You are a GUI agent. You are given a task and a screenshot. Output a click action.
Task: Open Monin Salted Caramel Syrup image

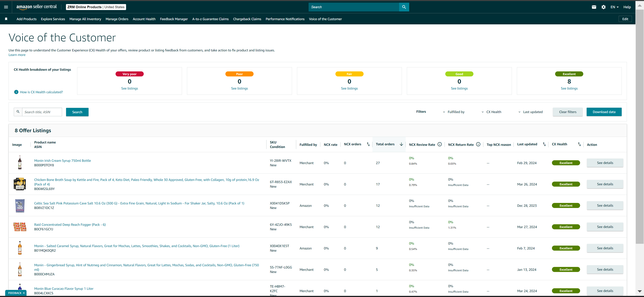click(x=20, y=248)
